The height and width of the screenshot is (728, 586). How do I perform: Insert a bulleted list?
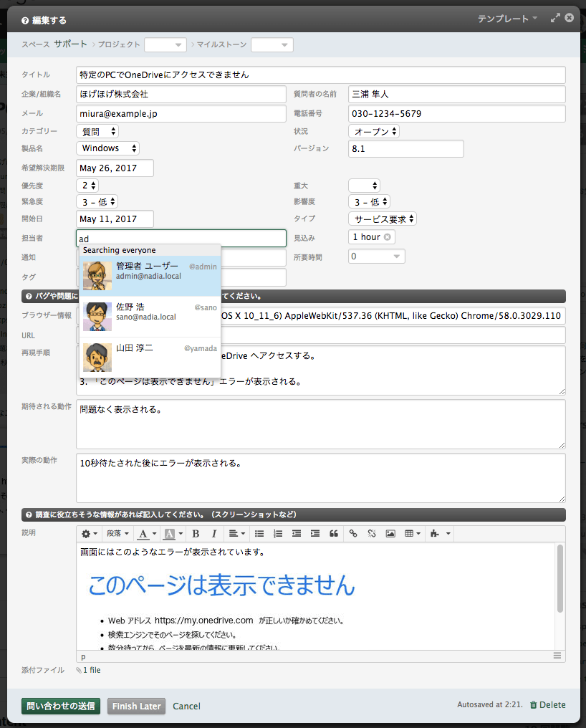tap(260, 534)
